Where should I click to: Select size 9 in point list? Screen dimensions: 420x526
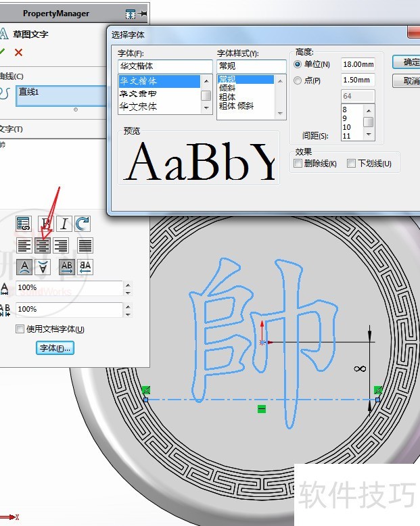(x=352, y=118)
